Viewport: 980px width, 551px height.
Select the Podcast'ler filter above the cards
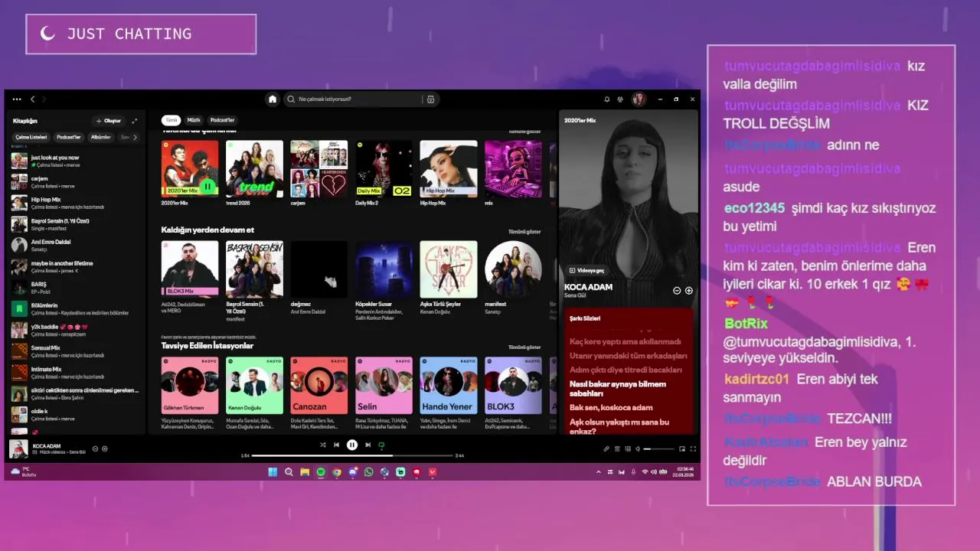tap(222, 120)
